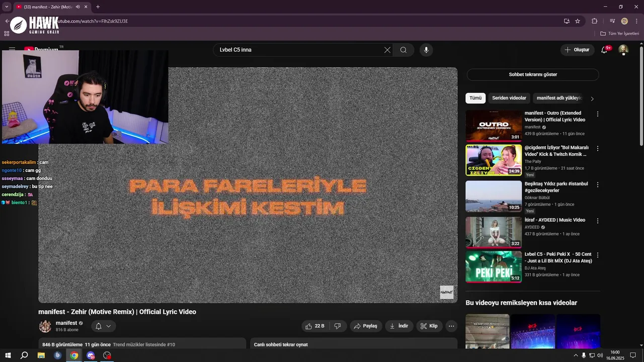
Task: Open the Windows Start menu
Action: 9,355
